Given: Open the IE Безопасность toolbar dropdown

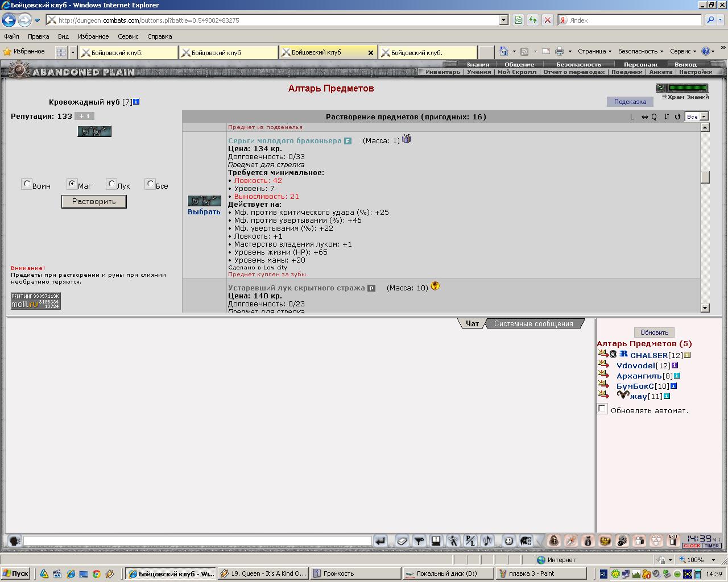Looking at the screenshot, I should [641, 51].
